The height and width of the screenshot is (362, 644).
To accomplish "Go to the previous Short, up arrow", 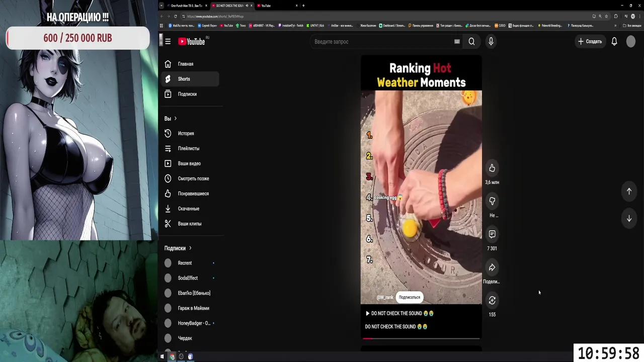I will [x=629, y=191].
